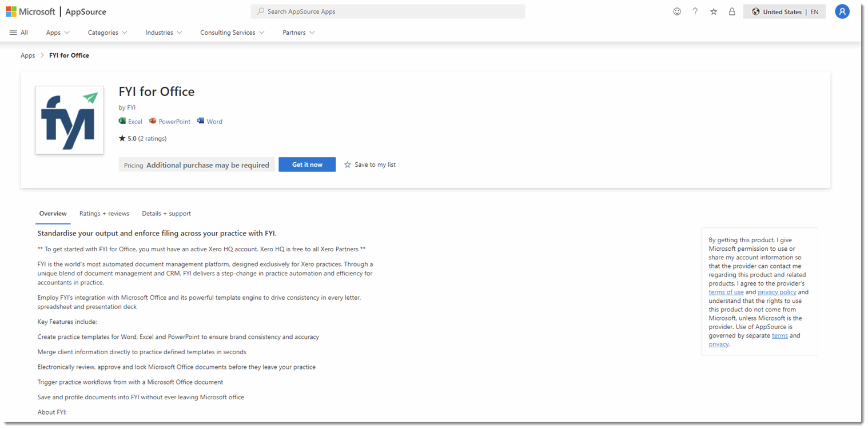Image resolution: width=868 pixels, height=429 pixels.
Task: Open the feedback smiley icon
Action: tap(677, 11)
